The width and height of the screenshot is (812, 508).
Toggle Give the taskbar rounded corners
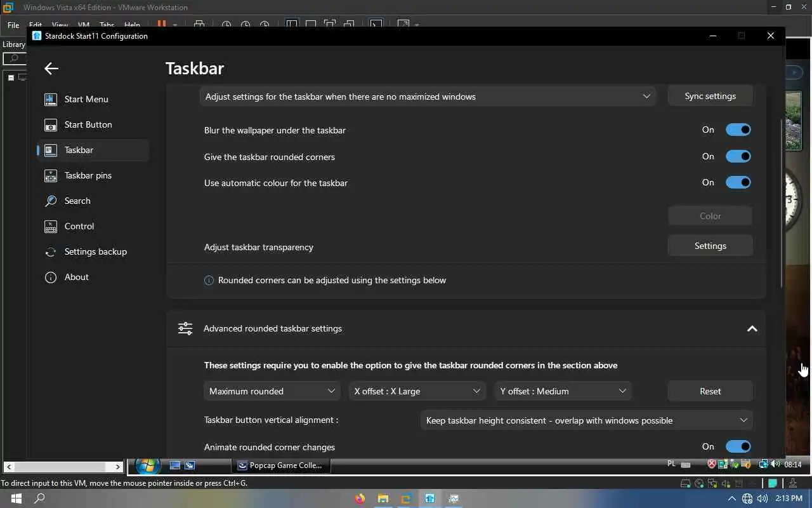click(x=738, y=156)
